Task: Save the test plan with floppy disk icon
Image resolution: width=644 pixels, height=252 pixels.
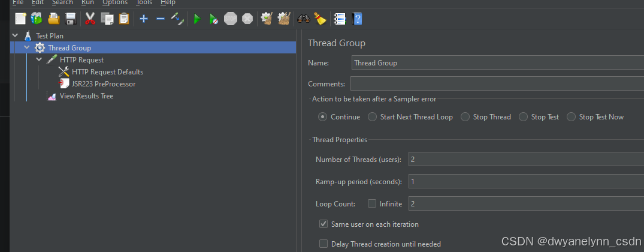Action: point(71,19)
